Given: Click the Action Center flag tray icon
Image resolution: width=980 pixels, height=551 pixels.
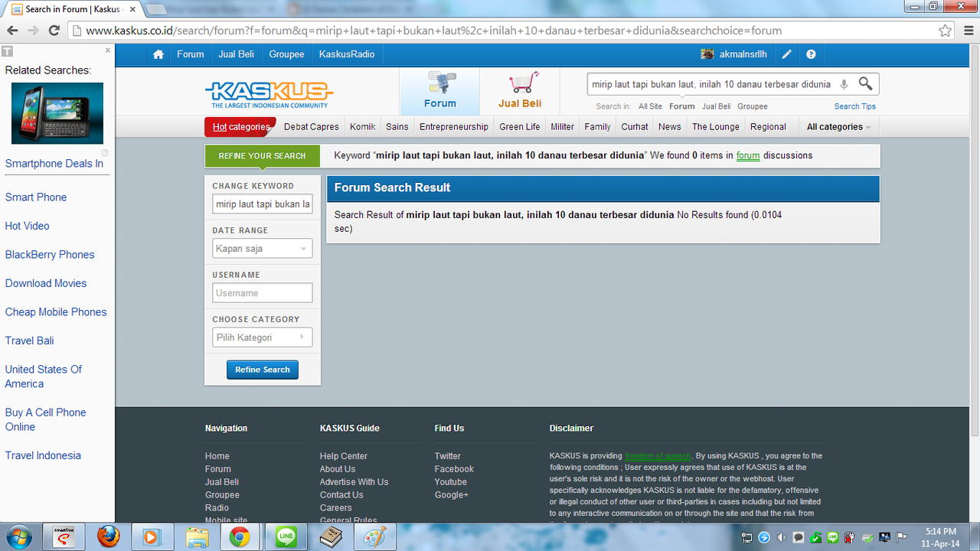Looking at the screenshot, I should coord(902,537).
